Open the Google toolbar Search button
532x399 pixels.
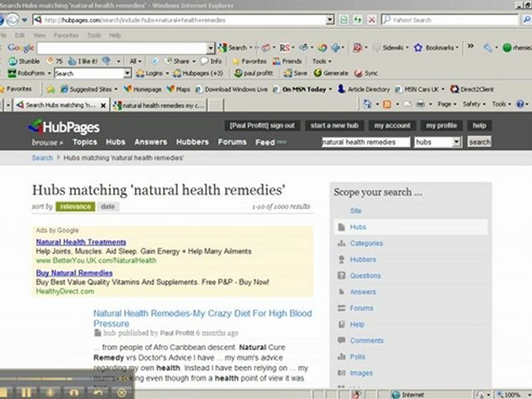coord(233,48)
